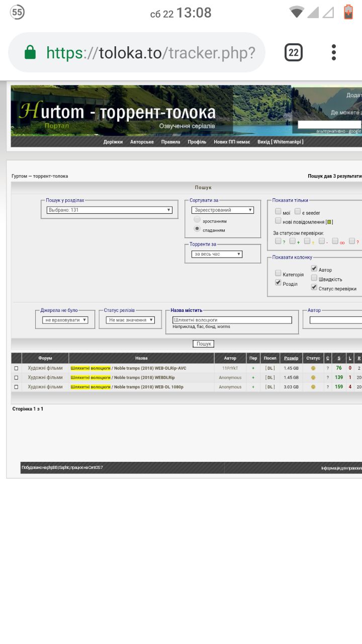Screen dimensions: 362x644
Task: Click the Автор filter text field
Action: click(x=335, y=320)
